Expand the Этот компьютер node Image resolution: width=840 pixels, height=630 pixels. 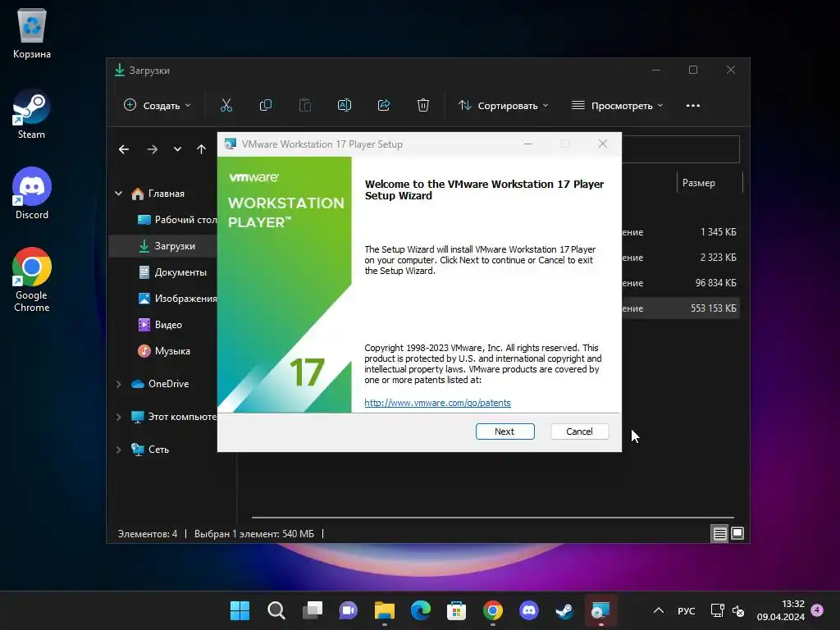[x=118, y=417]
